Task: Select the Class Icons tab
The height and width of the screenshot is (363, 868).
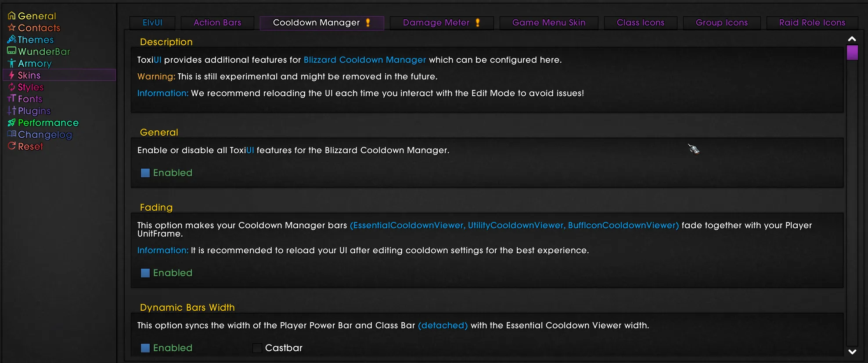Action: click(x=640, y=23)
